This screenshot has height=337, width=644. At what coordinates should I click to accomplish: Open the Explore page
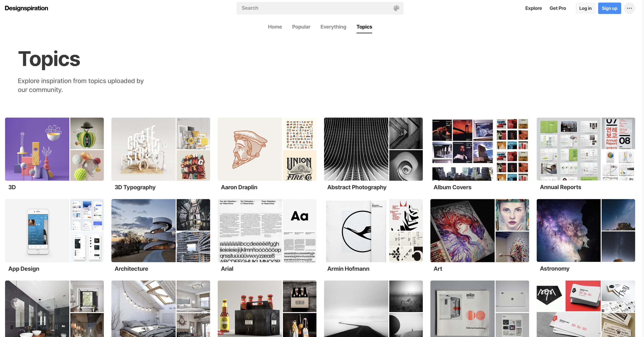(x=533, y=8)
